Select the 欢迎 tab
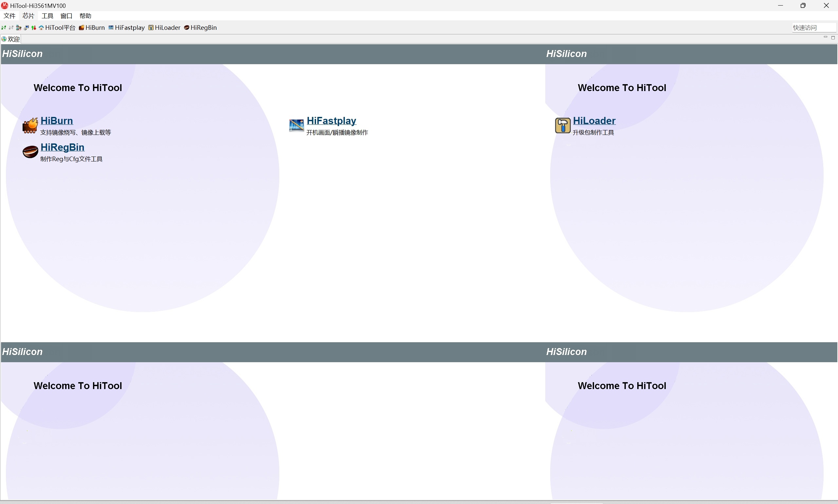This screenshot has height=504, width=838. pyautogui.click(x=11, y=39)
